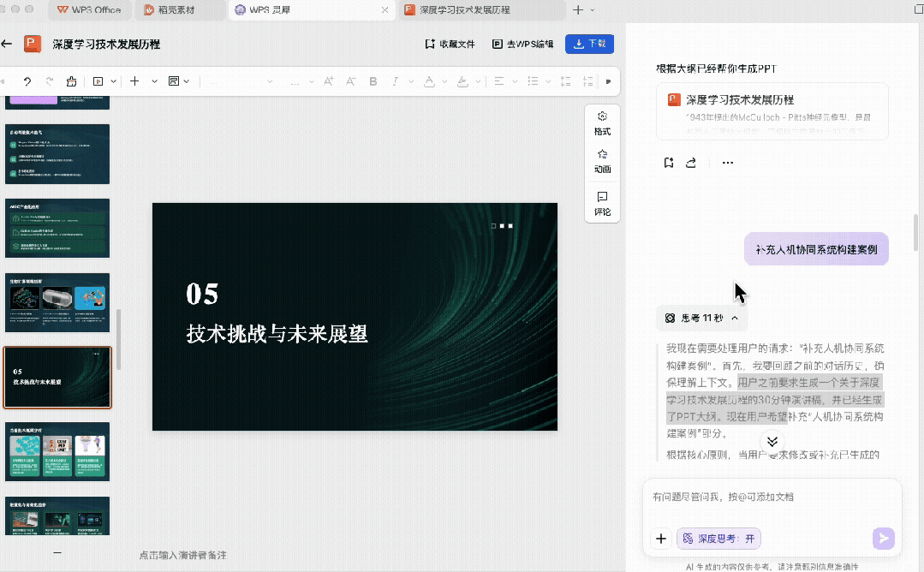Click chat input 有问题尽管问我
924x572 pixels.
tap(772, 498)
